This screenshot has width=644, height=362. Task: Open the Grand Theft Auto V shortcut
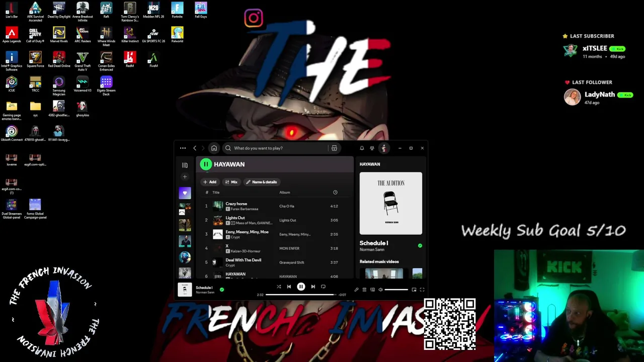pyautogui.click(x=83, y=60)
